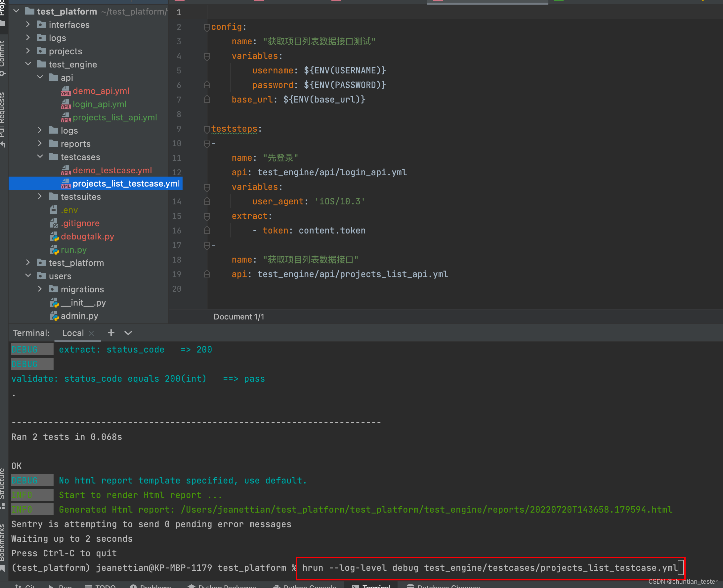The height and width of the screenshot is (588, 723).
Task: Click the .env file icon
Action: (x=54, y=210)
